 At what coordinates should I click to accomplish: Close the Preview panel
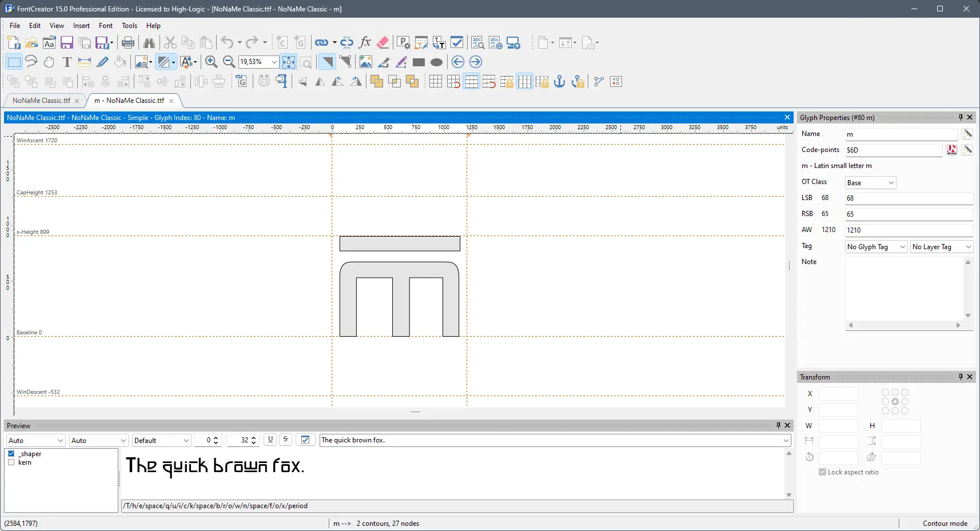click(x=787, y=425)
